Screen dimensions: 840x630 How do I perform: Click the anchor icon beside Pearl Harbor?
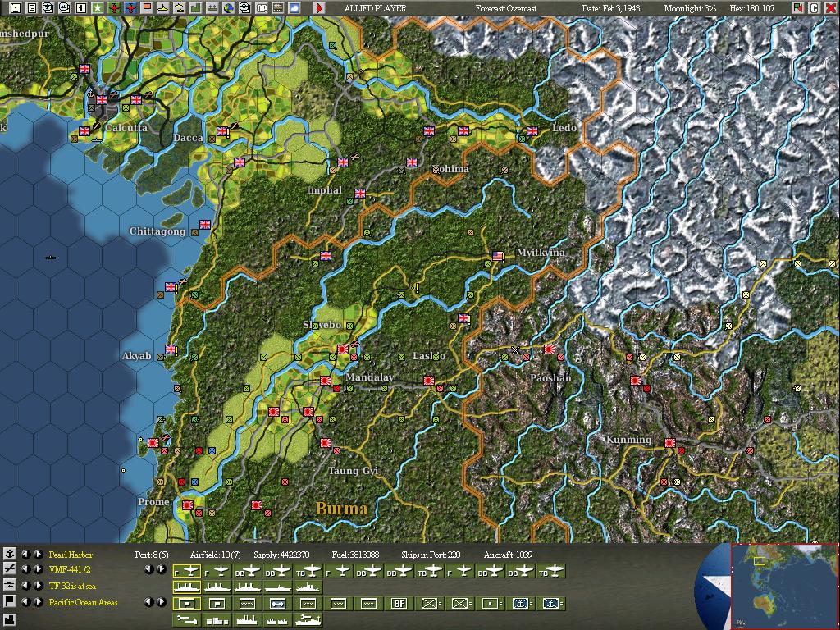(10, 555)
